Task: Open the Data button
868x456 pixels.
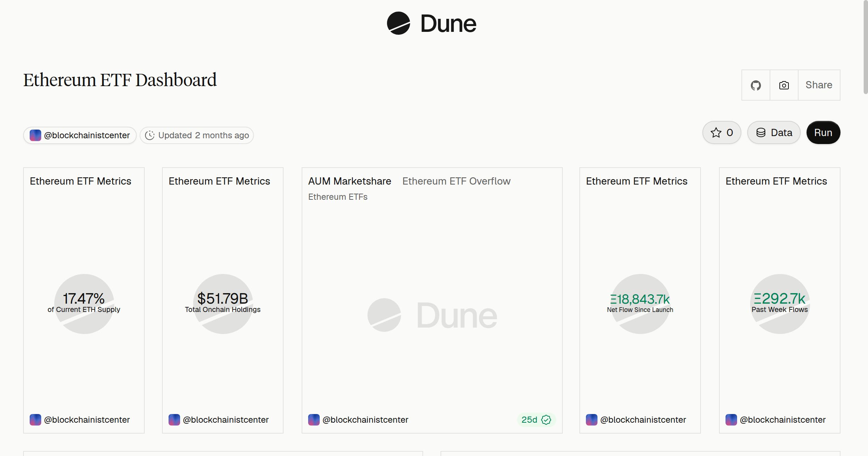Action: [774, 132]
